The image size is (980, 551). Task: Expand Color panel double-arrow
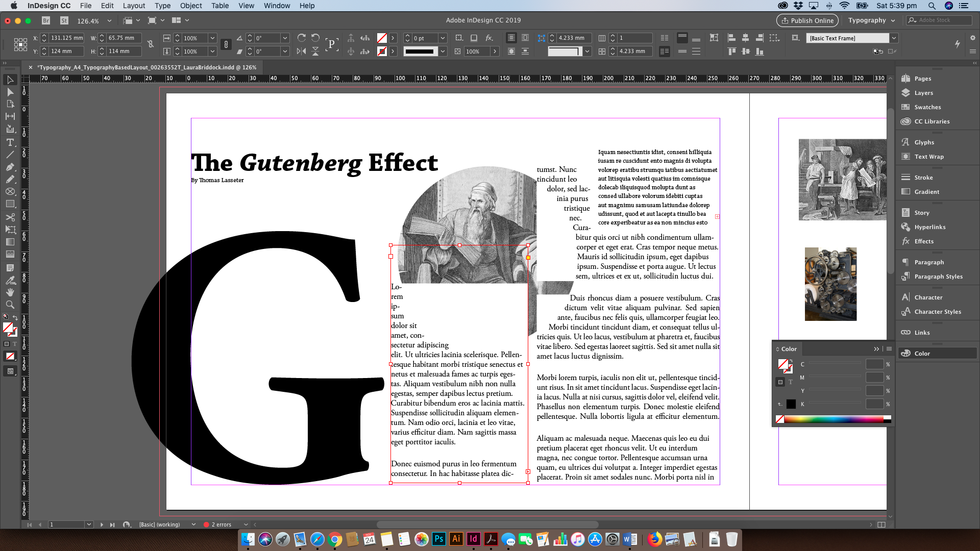[876, 349]
